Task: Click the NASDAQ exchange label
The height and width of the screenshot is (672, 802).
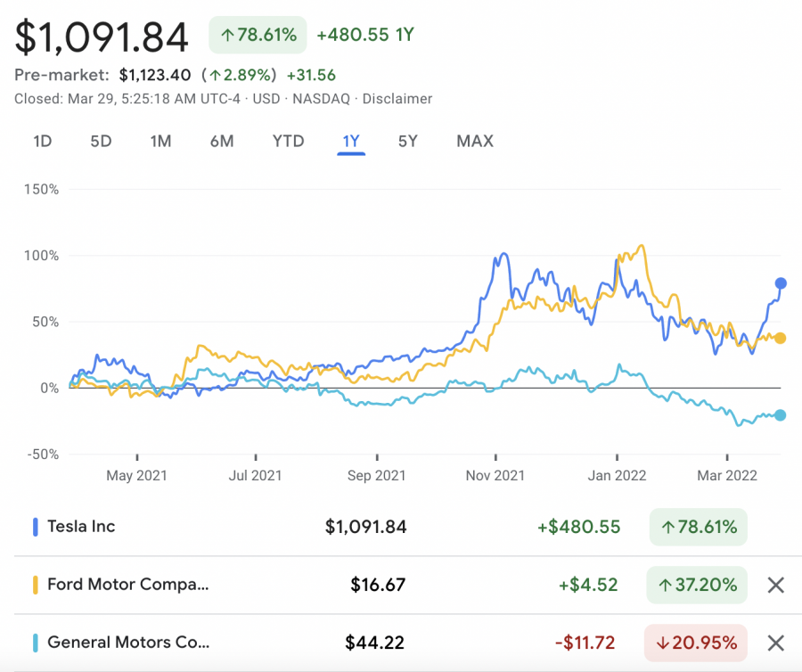Action: [x=321, y=99]
